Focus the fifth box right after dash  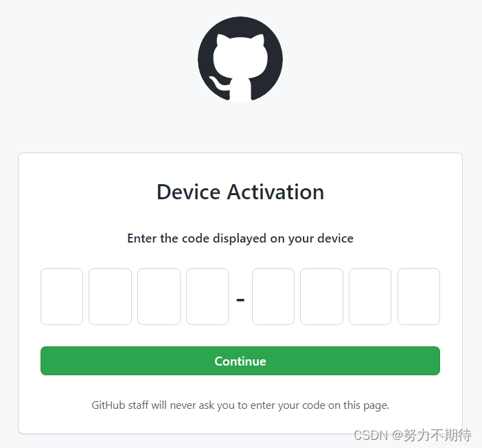pyautogui.click(x=273, y=296)
